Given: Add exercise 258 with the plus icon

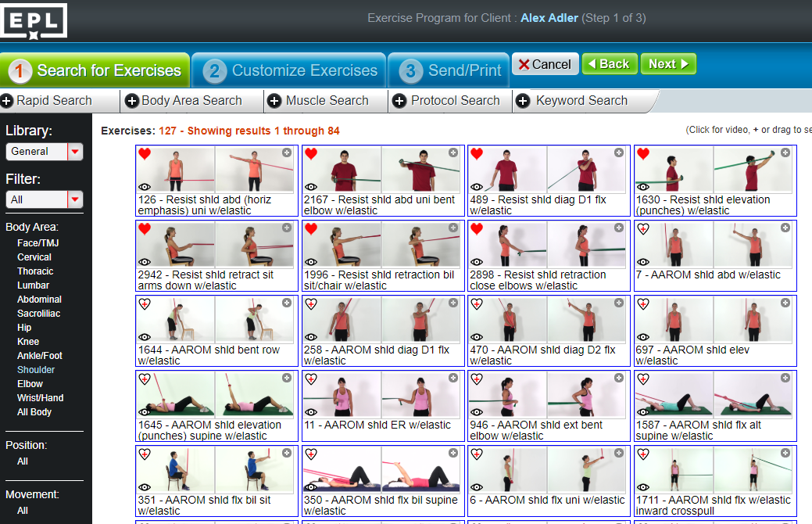Looking at the screenshot, I should coord(453,303).
